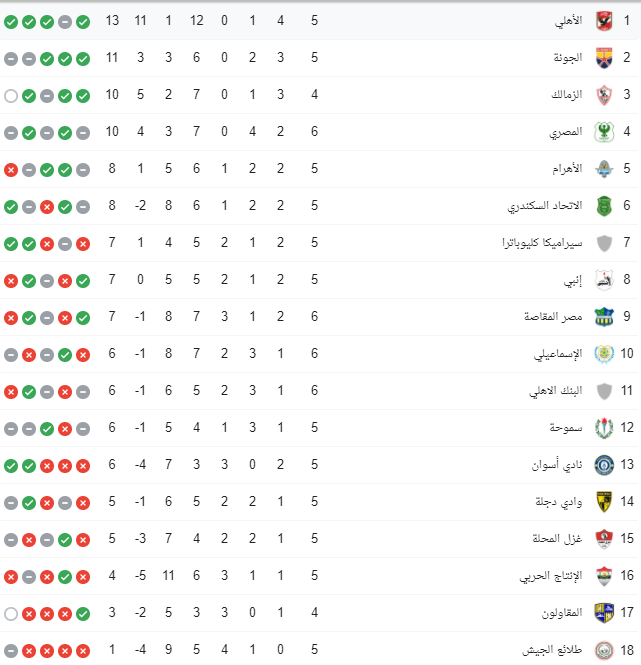Open the الأهلي team name link
This screenshot has height=665, width=641.
[568, 21]
